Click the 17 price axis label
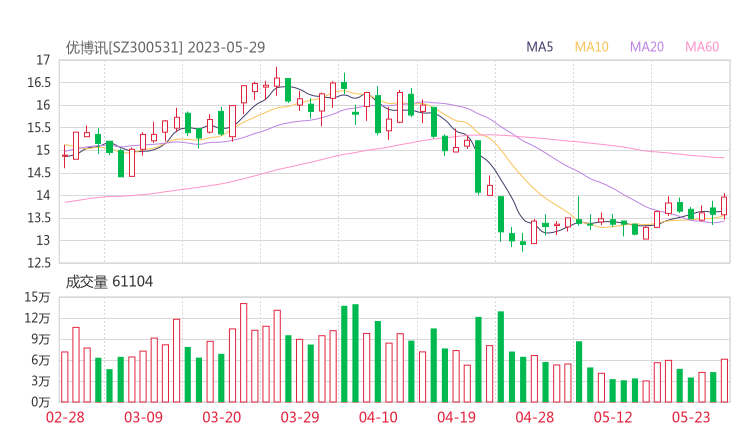The width and height of the screenshot is (740, 440). tap(43, 60)
